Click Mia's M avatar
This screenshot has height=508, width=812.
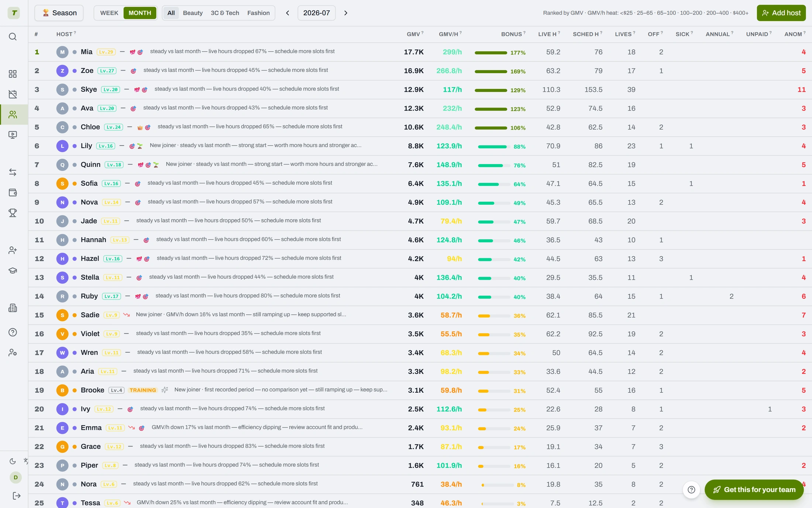tap(62, 52)
